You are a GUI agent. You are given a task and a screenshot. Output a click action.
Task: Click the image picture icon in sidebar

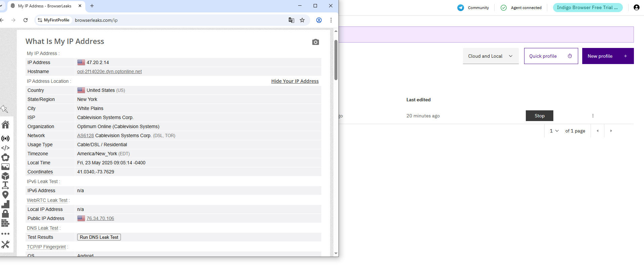pyautogui.click(x=5, y=167)
